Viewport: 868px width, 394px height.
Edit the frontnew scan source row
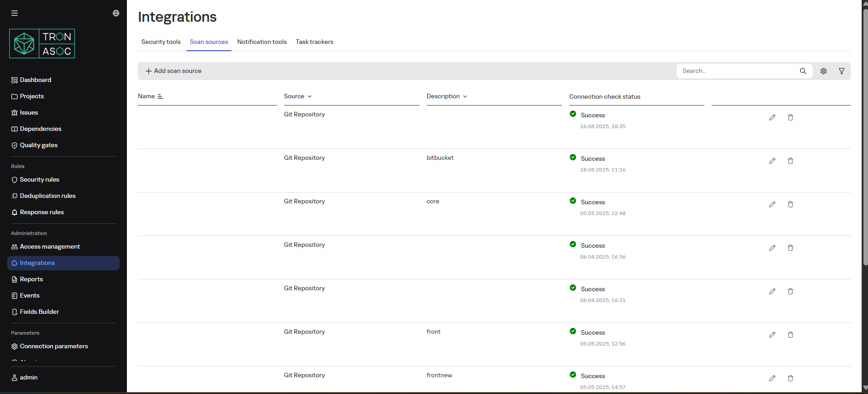[772, 378]
